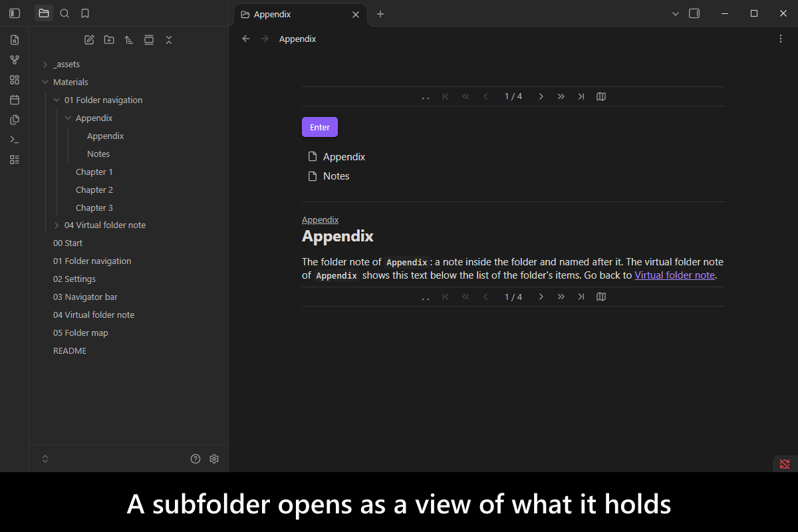Select Chapter 2 in the file tree

click(94, 190)
